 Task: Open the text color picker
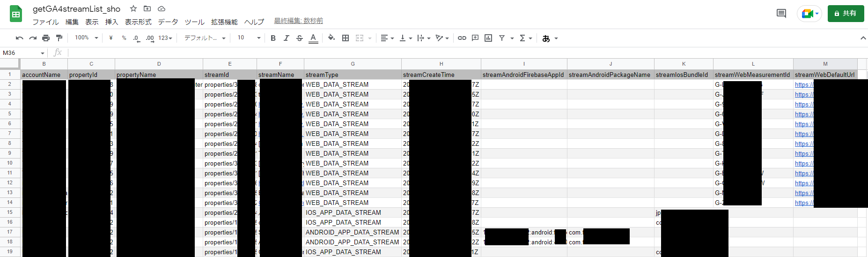(x=313, y=38)
